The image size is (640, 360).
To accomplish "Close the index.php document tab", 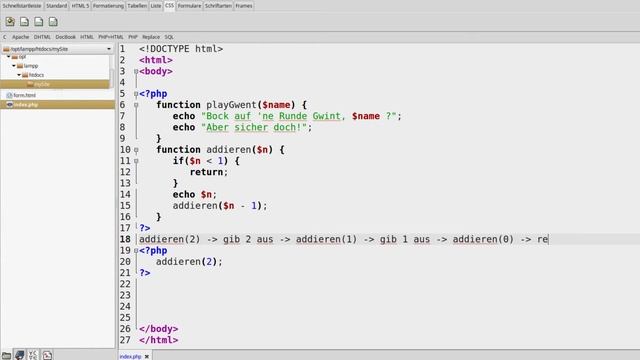I will coord(147,356).
